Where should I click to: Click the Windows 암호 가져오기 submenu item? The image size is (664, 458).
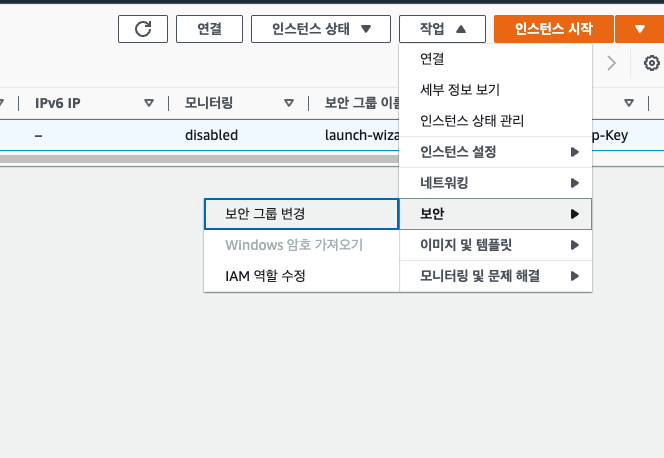302,245
